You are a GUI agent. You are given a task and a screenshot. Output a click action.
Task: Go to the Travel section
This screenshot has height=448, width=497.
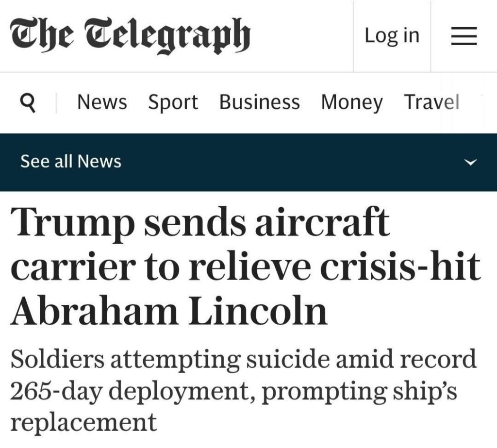(431, 102)
